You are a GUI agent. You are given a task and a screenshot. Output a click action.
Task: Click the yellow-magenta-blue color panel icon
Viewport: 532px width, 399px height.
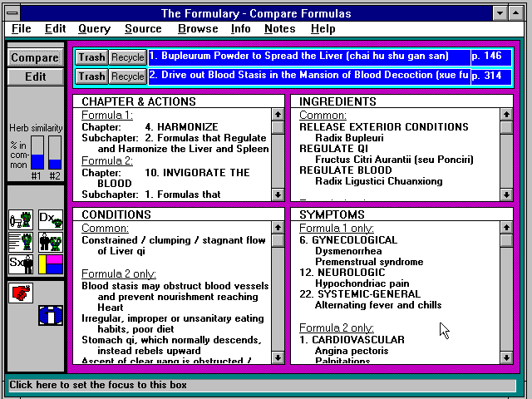click(x=50, y=264)
